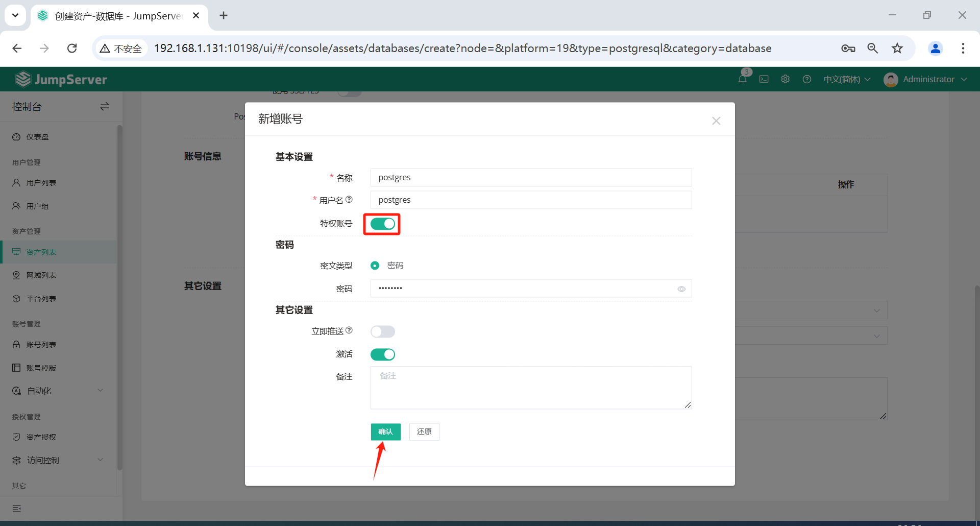Open the Administrator user dropdown
This screenshot has height=526, width=980.
[x=935, y=80]
